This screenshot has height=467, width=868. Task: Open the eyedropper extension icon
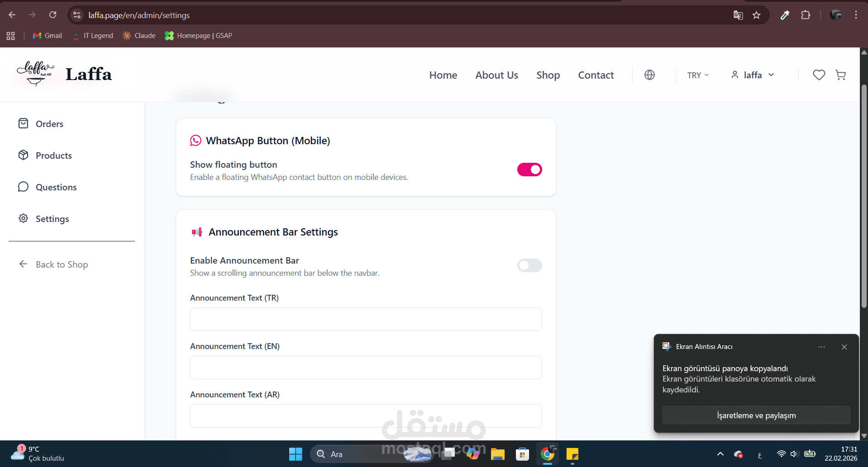[x=785, y=15]
